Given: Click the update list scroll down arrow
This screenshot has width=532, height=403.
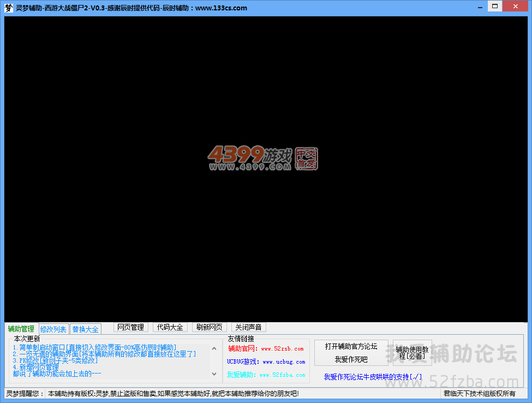Looking at the screenshot, I should 214,374.
